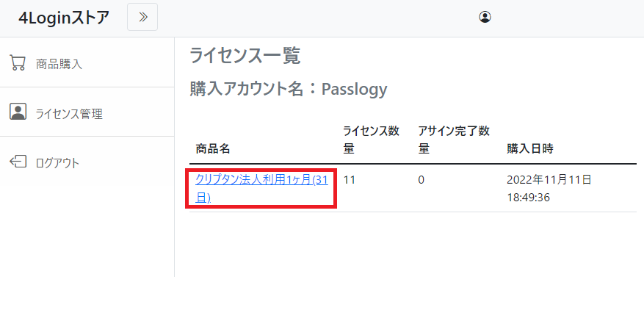Screen dimensions: 644x310
Task: Click the 4Loginストア site title
Action: pyautogui.click(x=64, y=17)
